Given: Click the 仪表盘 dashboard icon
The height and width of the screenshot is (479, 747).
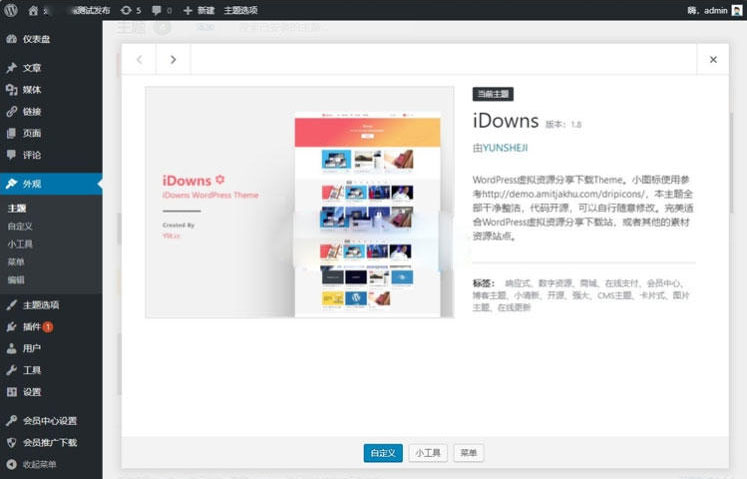Looking at the screenshot, I should click(x=12, y=39).
